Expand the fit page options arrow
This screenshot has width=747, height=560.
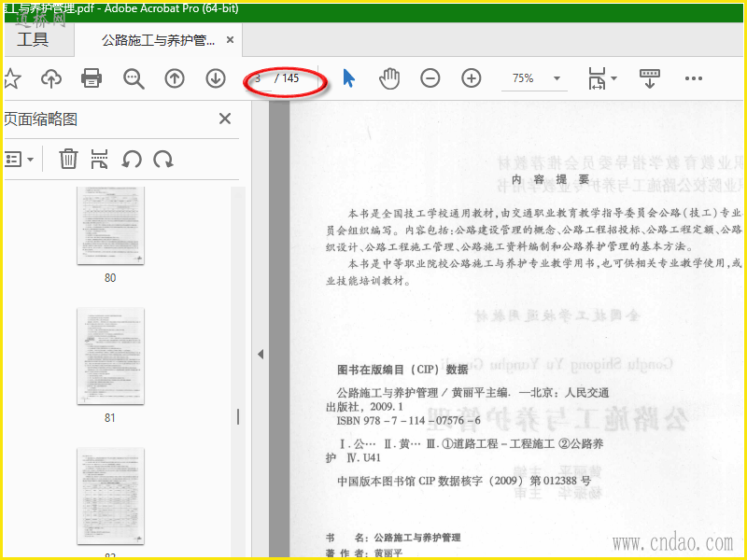(x=613, y=78)
